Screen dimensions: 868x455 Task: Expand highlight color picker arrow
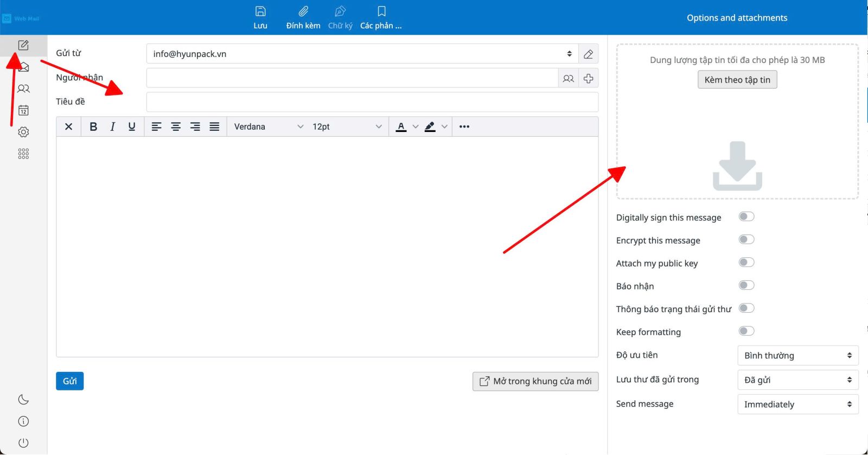click(444, 127)
